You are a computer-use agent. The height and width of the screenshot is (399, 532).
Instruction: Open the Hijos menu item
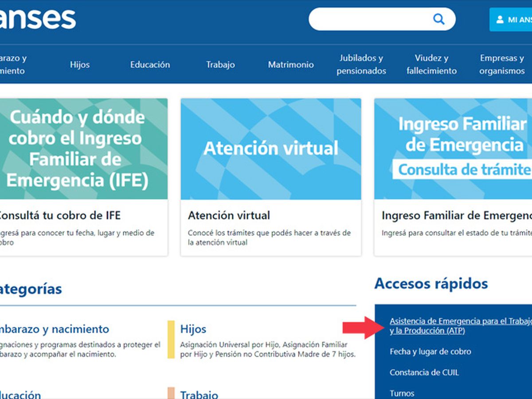(80, 65)
